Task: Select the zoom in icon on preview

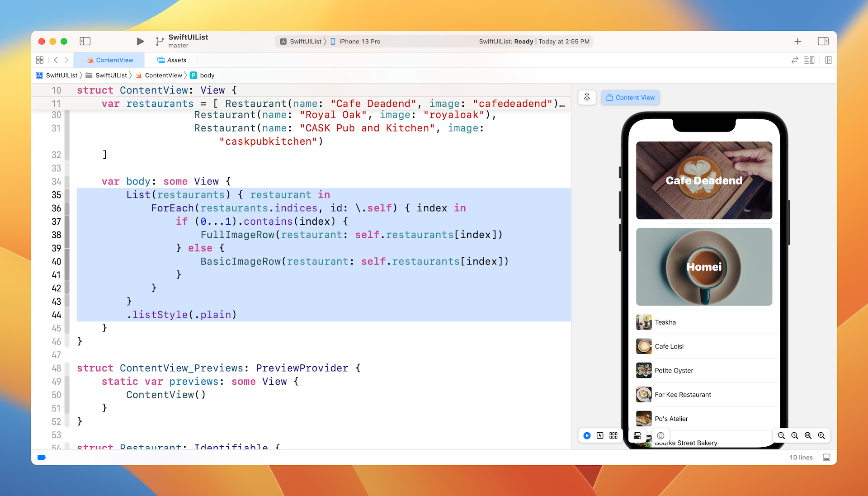Action: [823, 435]
